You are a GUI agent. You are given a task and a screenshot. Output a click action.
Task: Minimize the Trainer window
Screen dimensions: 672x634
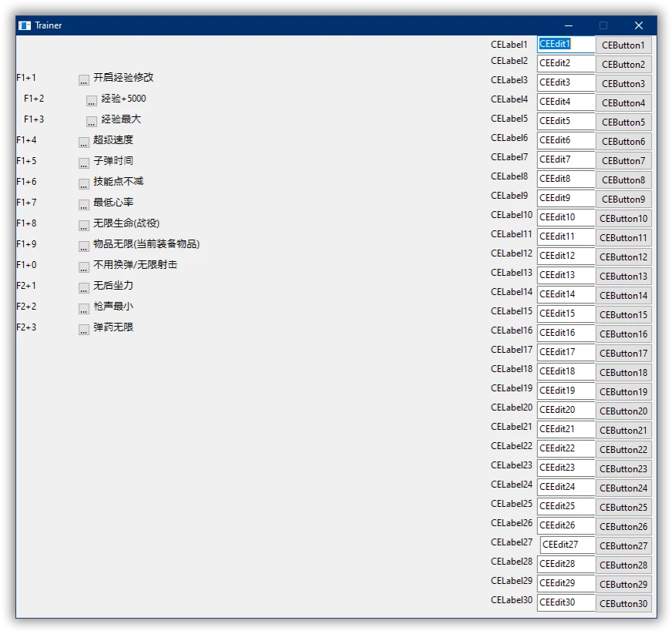tap(569, 25)
